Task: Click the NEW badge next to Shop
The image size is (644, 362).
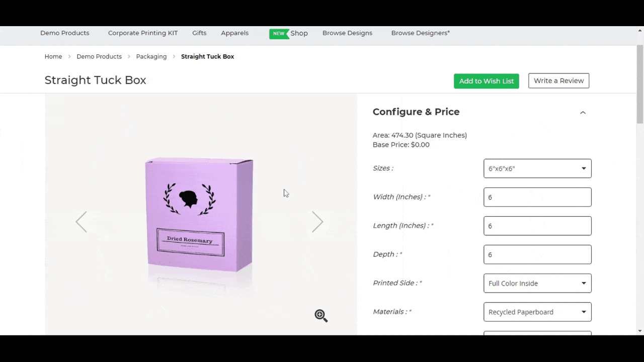Action: pos(278,33)
